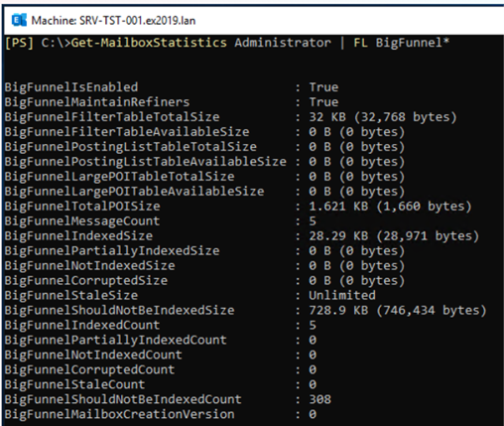Click the '0 B (0 bytes)' value of BigFunnelNotIndexedSize
504x426 pixels.
click(x=357, y=266)
